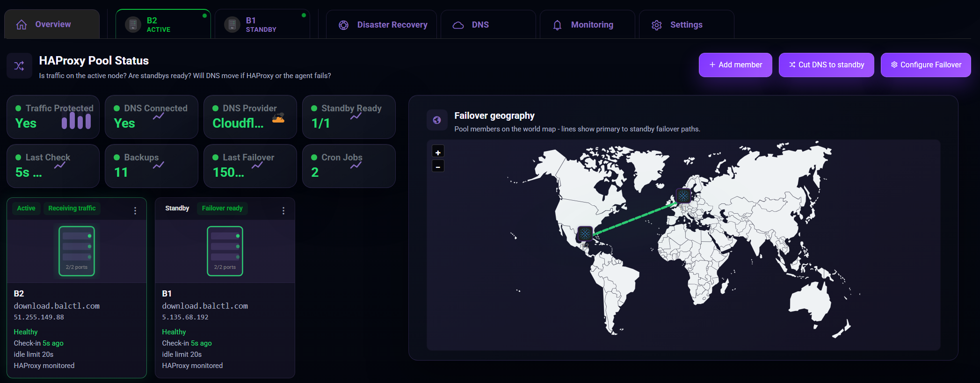Open the B1 member options menu
The width and height of the screenshot is (980, 383).
pyautogui.click(x=283, y=211)
